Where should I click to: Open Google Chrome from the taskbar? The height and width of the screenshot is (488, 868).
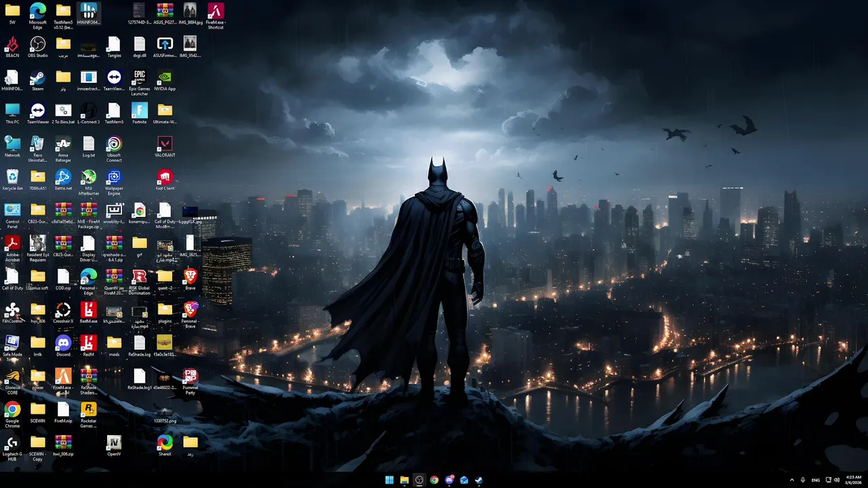434,480
